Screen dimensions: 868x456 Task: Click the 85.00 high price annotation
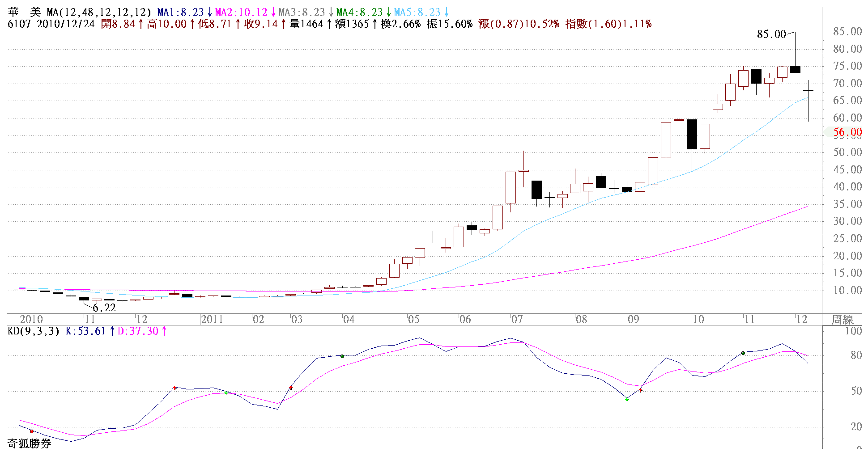pos(771,34)
